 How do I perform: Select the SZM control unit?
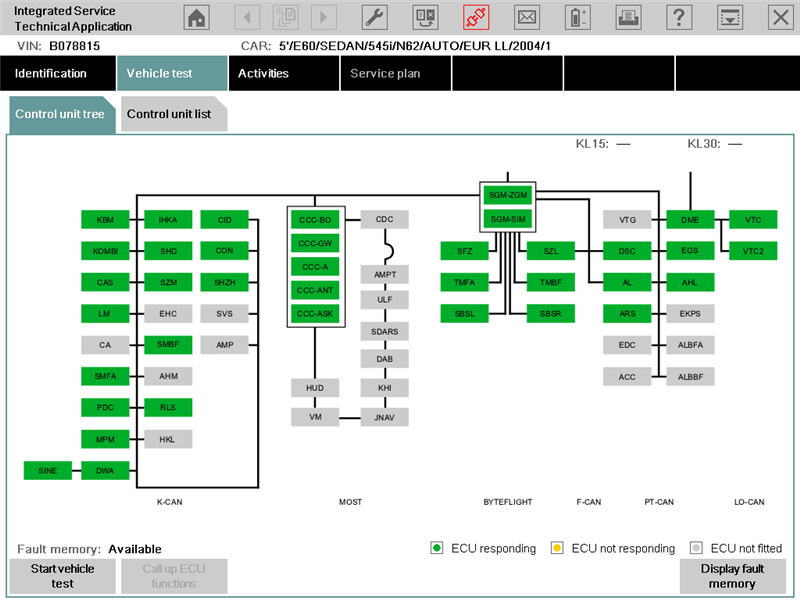point(168,282)
